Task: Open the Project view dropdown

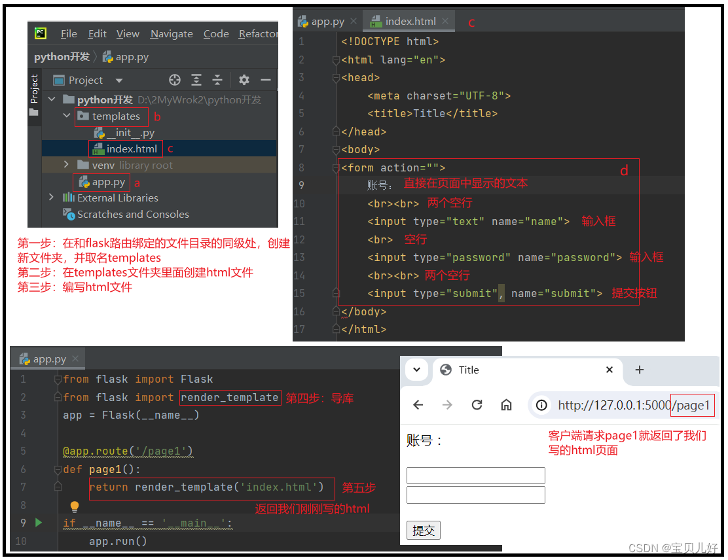Action: 118,80
